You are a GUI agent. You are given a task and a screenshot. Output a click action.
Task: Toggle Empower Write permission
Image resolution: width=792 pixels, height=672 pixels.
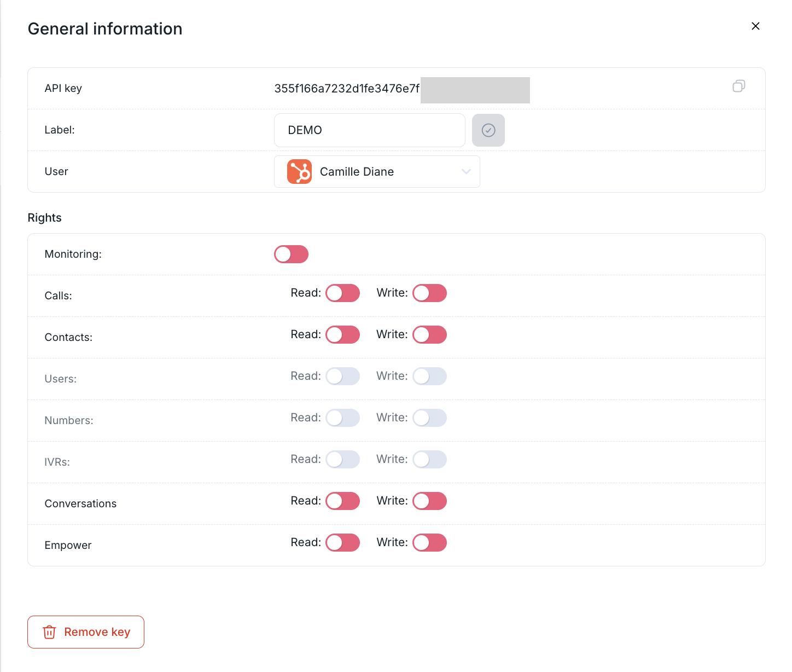[x=429, y=543]
